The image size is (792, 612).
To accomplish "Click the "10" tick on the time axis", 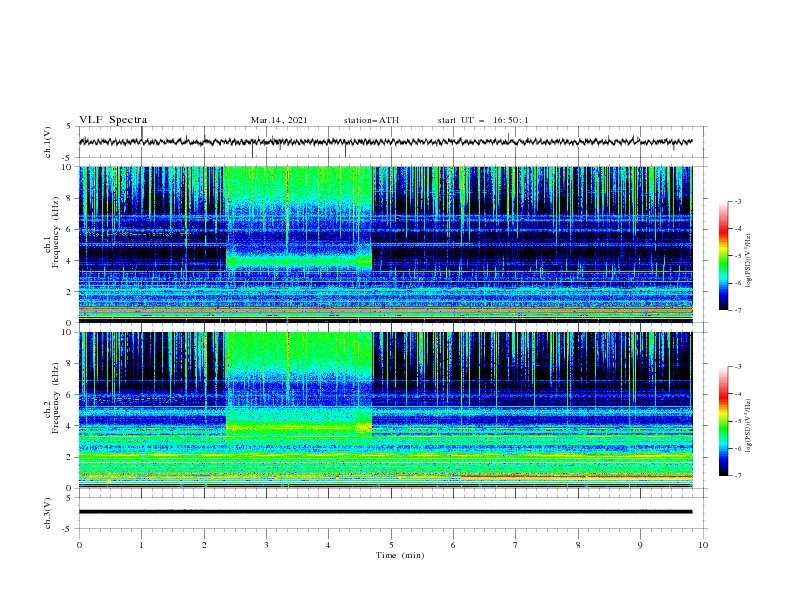I will [703, 545].
